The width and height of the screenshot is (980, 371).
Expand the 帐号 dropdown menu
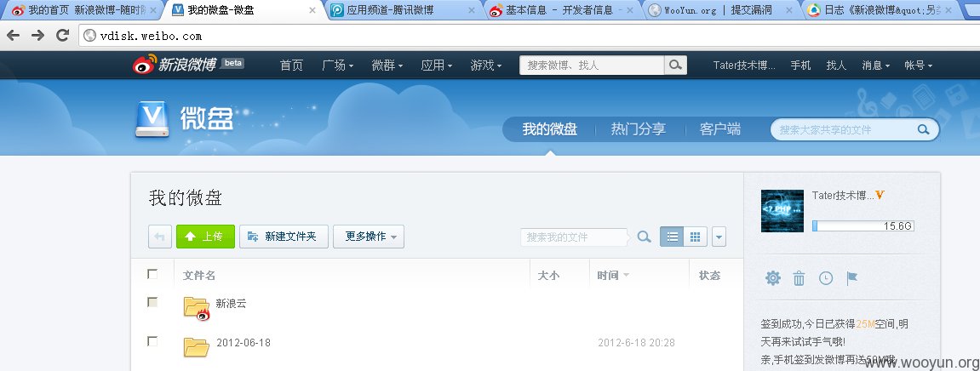click(919, 65)
